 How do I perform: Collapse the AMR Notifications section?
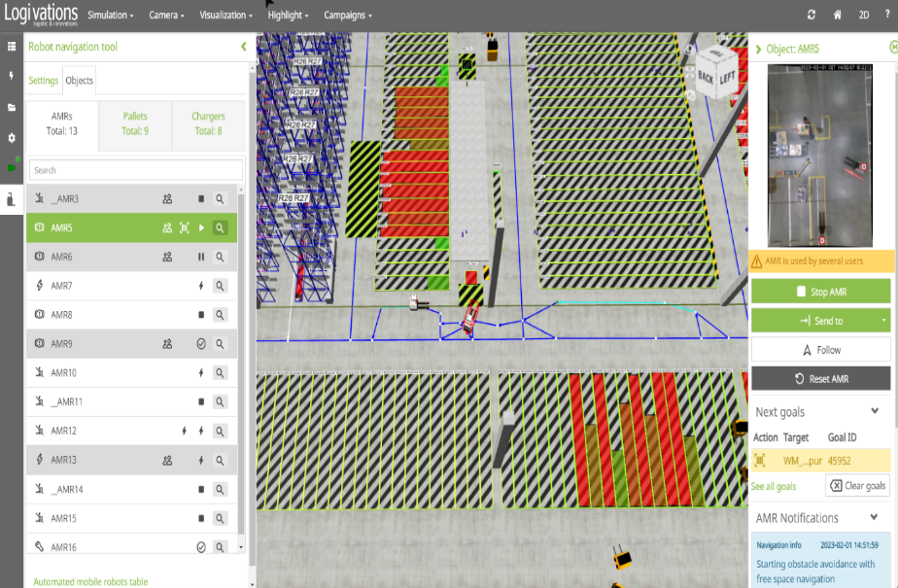(874, 518)
